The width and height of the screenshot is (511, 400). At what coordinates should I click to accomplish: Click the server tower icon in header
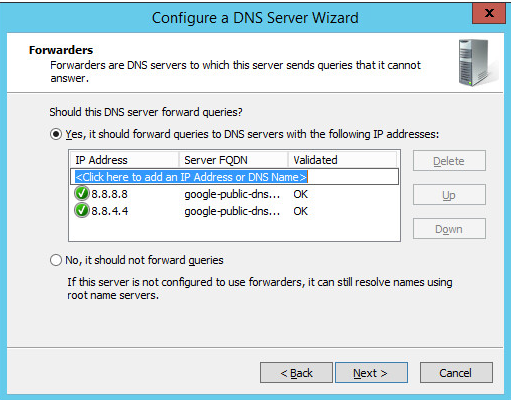[475, 63]
